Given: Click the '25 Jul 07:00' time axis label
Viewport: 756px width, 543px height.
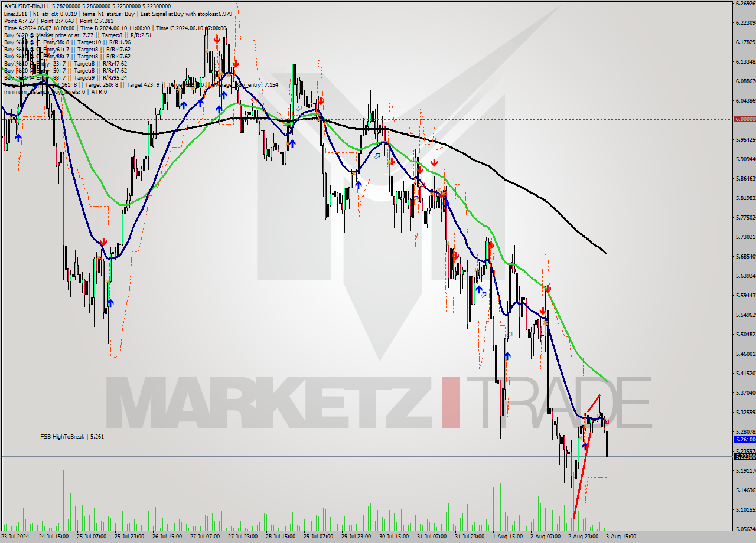Looking at the screenshot, I should pyautogui.click(x=91, y=537).
